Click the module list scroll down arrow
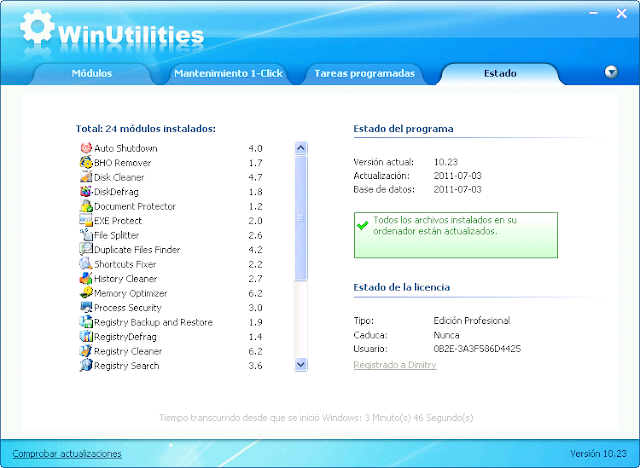Image resolution: width=640 pixels, height=468 pixels. [301, 364]
